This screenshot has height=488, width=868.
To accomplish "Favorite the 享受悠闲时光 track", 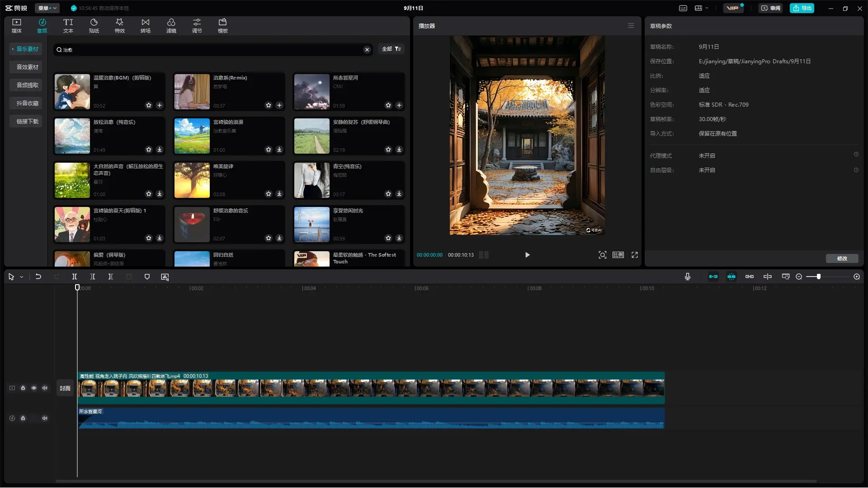I will click(x=388, y=238).
